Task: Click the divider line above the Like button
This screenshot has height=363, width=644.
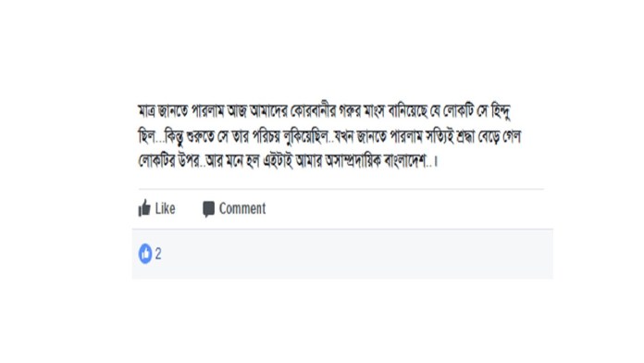Action: [x=341, y=189]
